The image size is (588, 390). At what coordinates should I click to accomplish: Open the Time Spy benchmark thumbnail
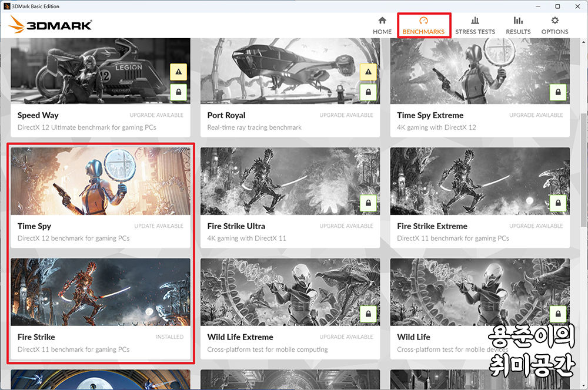coord(101,181)
